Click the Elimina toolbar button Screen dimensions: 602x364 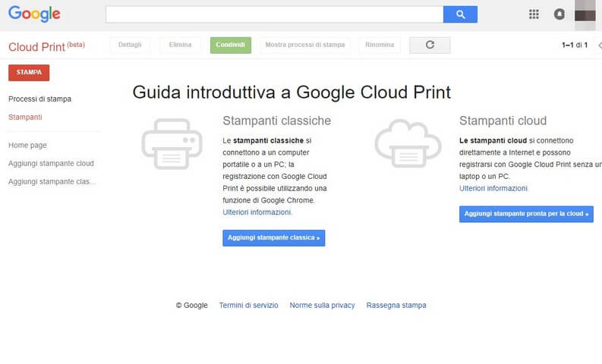click(x=180, y=45)
